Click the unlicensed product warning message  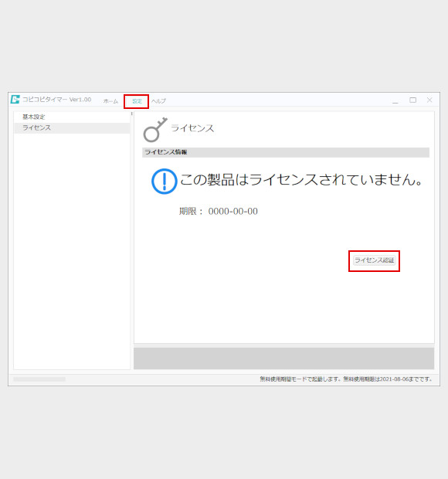(301, 179)
